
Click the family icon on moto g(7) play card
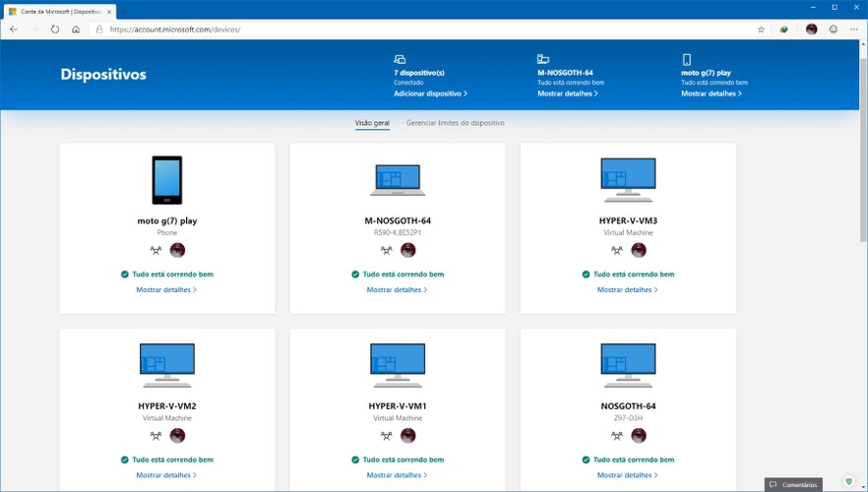[156, 250]
